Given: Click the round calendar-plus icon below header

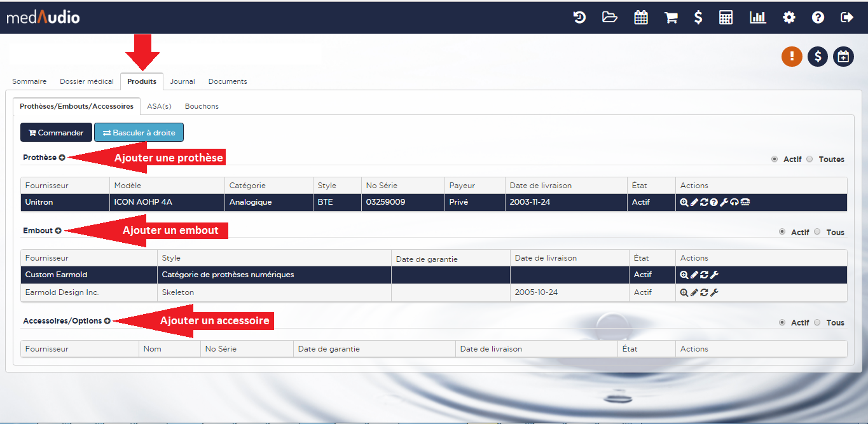Looking at the screenshot, I should 843,57.
